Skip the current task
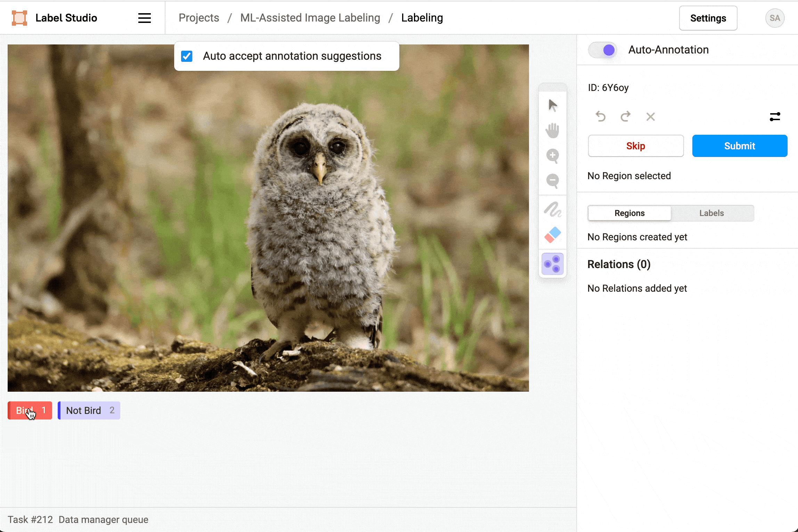Image resolution: width=798 pixels, height=532 pixels. pyautogui.click(x=635, y=146)
